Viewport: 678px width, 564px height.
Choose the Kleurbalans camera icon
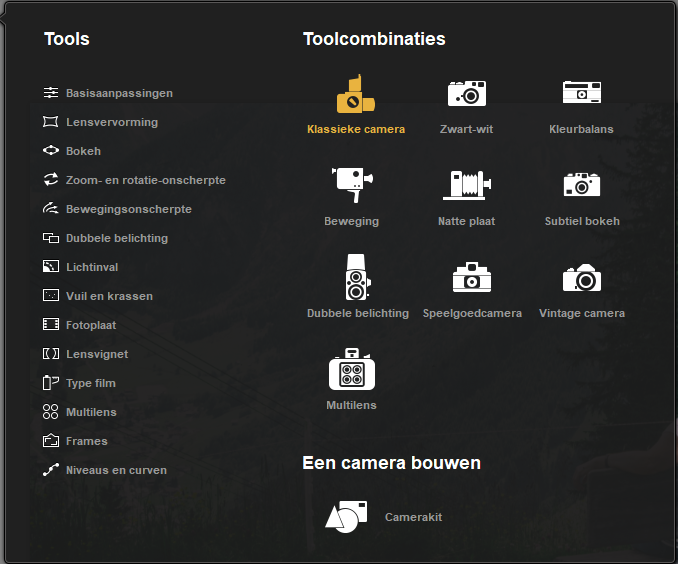click(582, 92)
